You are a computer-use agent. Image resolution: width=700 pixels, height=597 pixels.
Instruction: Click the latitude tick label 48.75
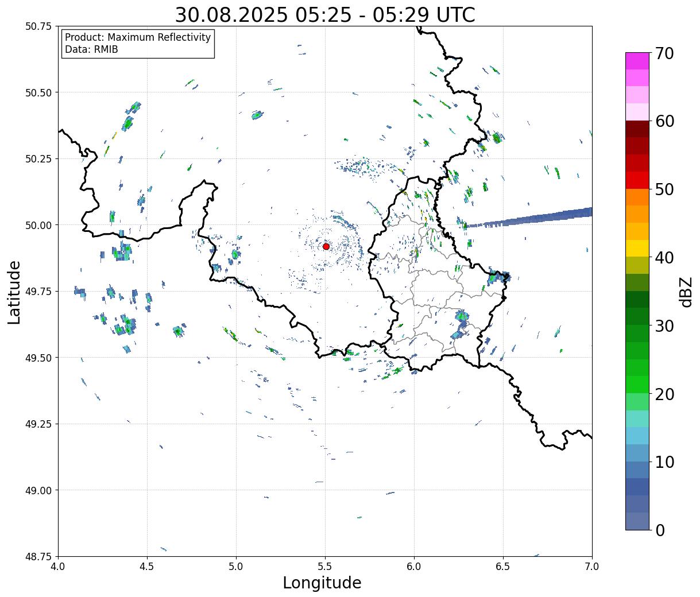coord(38,557)
